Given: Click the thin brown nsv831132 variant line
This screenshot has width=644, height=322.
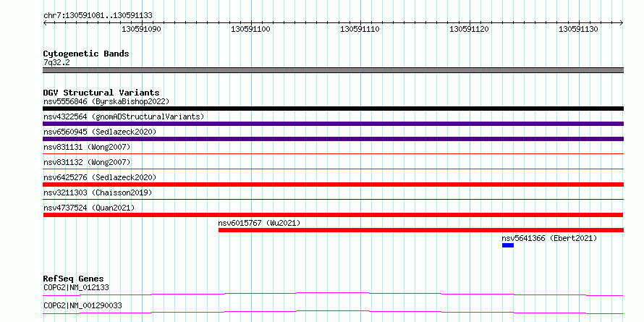Looking at the screenshot, I should click(x=333, y=169).
